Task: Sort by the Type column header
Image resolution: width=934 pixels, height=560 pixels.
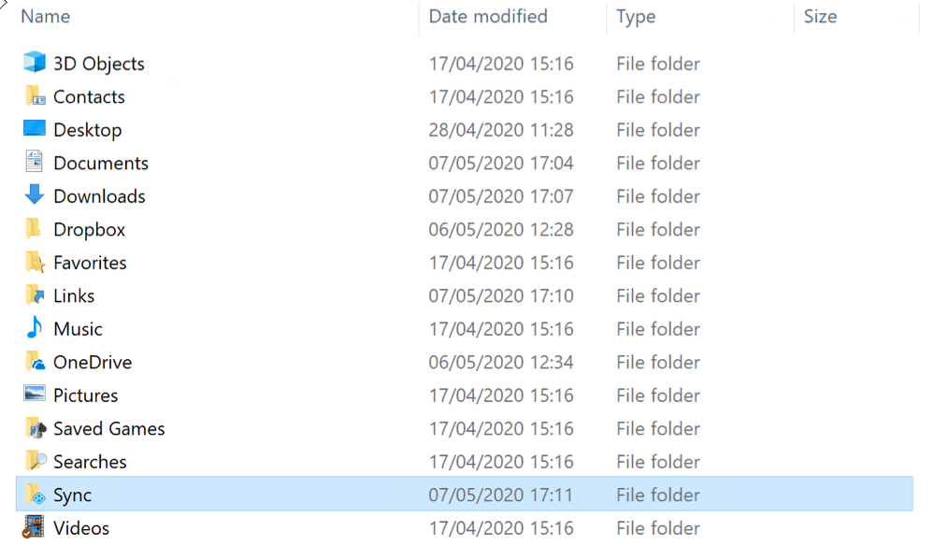Action: click(636, 16)
